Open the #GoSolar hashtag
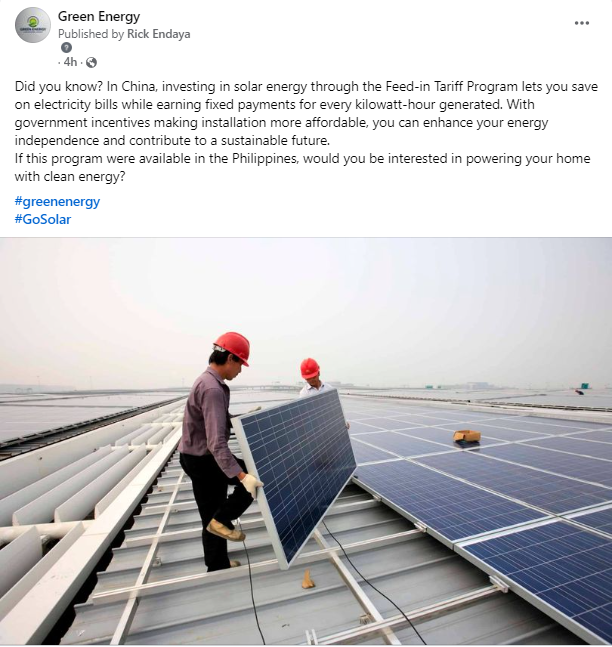Viewport: 612px width, 647px height. [x=43, y=219]
